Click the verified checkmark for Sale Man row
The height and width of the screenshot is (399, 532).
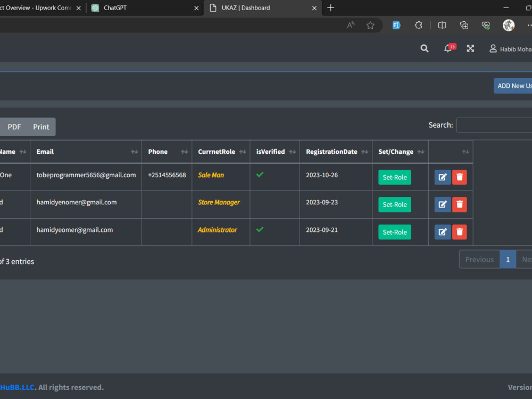[260, 174]
